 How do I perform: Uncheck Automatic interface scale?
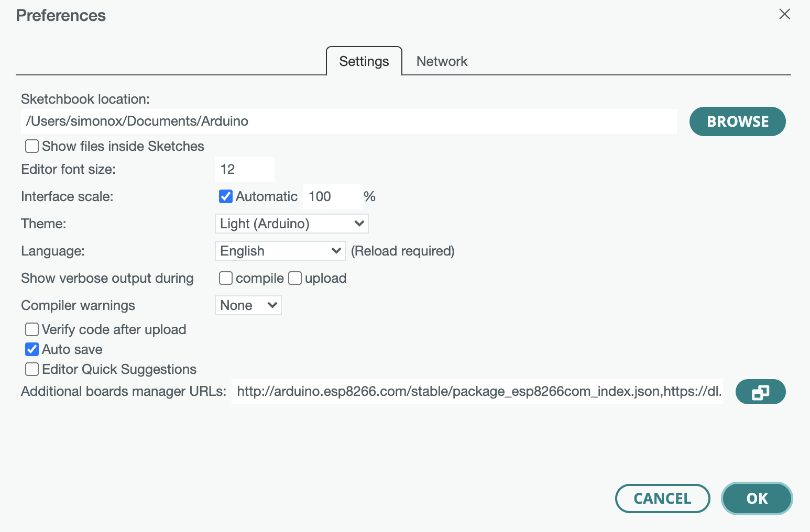pos(226,196)
